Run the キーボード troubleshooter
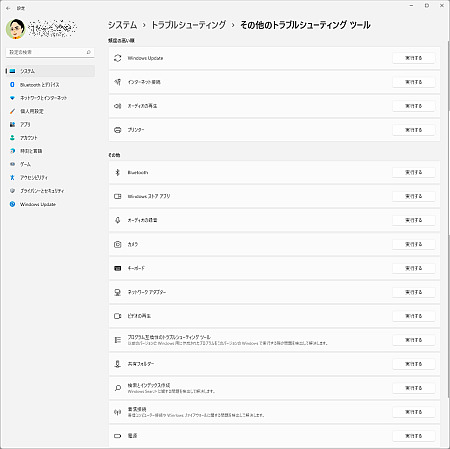 [x=414, y=268]
